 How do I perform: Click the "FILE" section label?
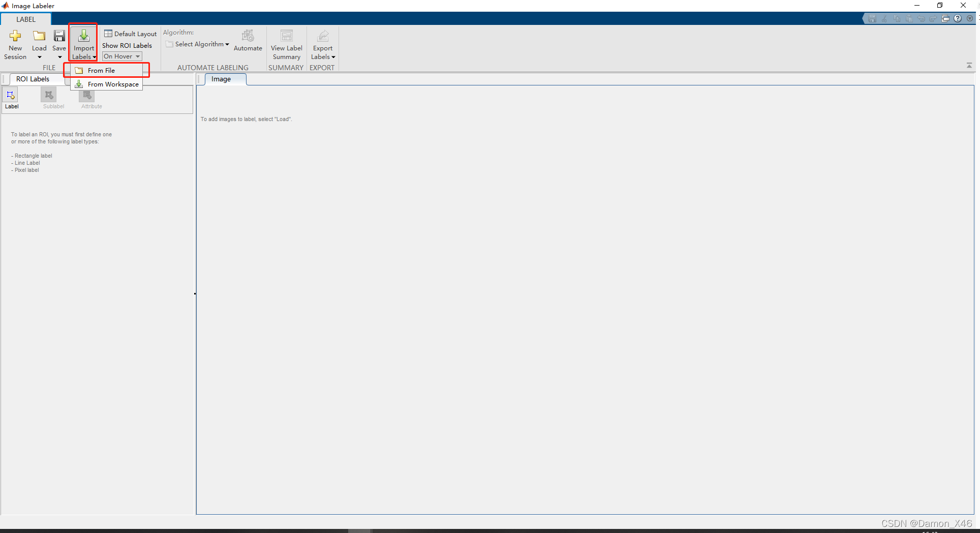49,68
